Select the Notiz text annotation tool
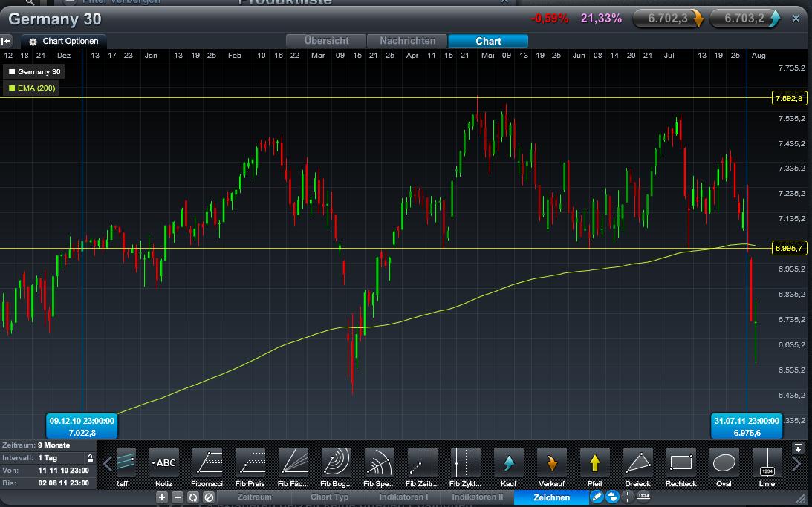 pos(163,468)
